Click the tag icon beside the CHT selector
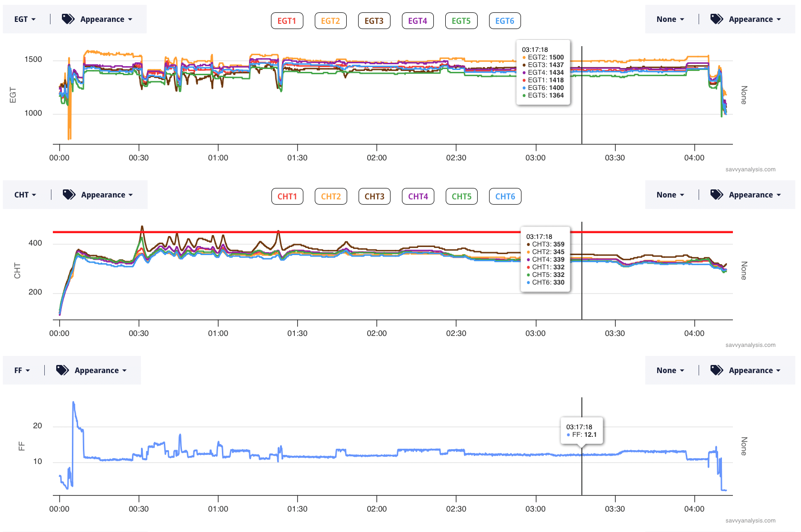Screen dimensions: 801x532 (69, 195)
